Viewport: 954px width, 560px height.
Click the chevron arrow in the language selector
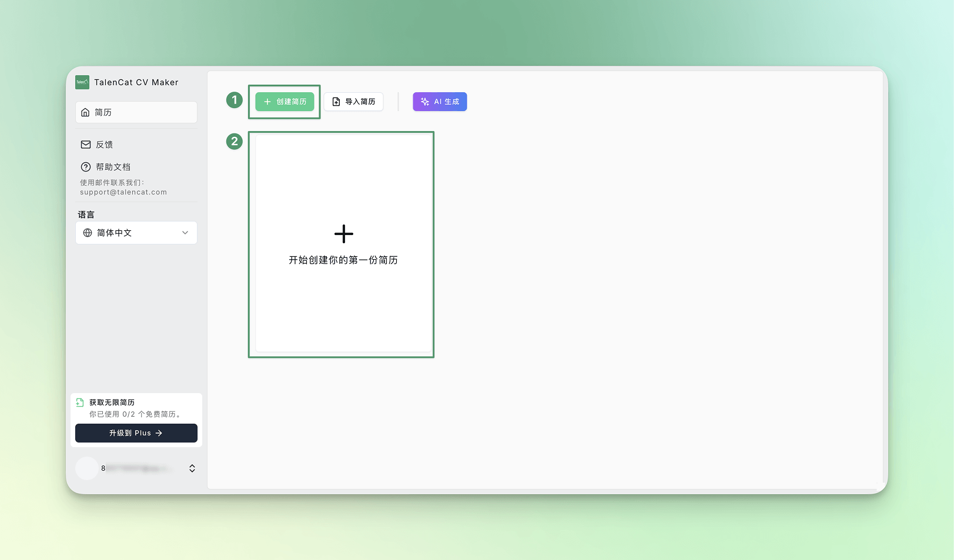pyautogui.click(x=185, y=233)
